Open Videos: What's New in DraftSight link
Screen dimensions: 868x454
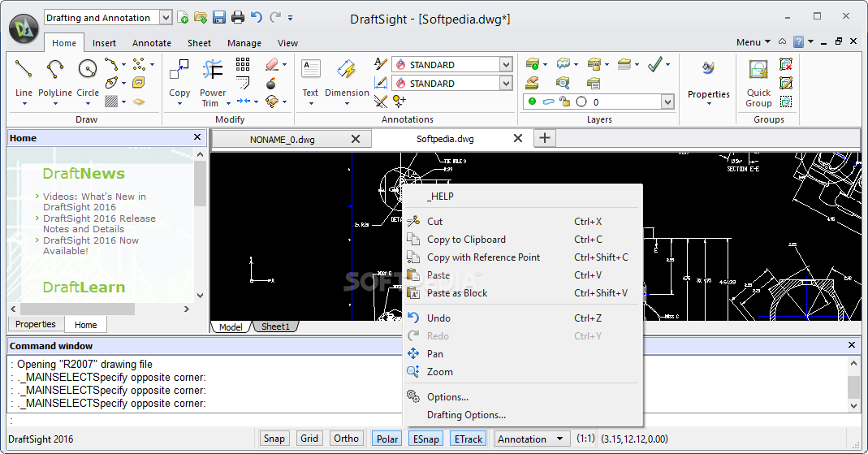pyautogui.click(x=95, y=201)
